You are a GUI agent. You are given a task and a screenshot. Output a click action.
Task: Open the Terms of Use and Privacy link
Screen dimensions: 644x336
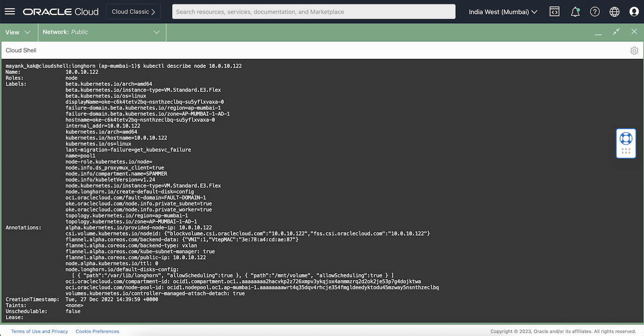click(39, 331)
